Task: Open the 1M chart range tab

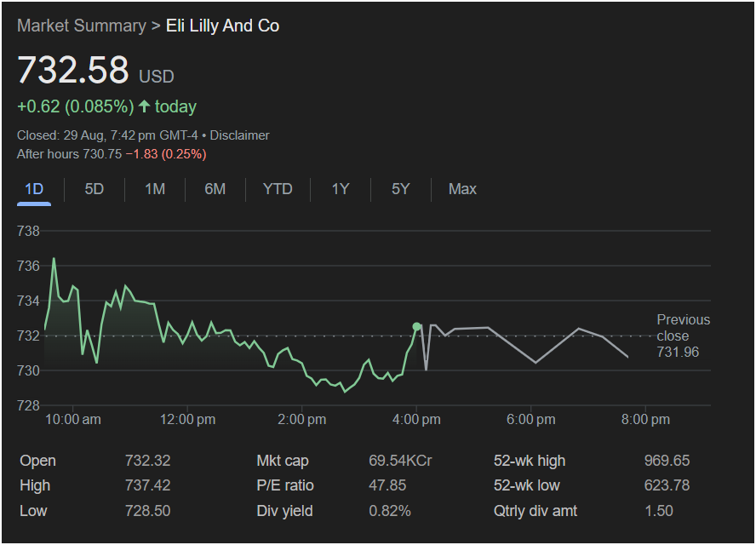Action: pos(155,189)
